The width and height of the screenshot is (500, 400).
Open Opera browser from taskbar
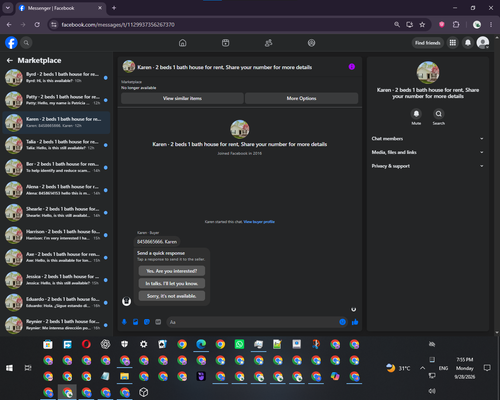coord(86,344)
